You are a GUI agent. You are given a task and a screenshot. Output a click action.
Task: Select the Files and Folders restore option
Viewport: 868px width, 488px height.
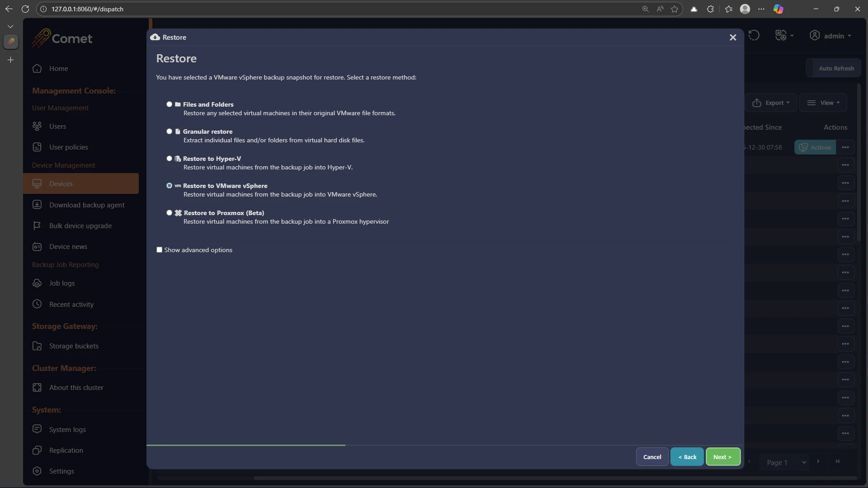(x=170, y=104)
